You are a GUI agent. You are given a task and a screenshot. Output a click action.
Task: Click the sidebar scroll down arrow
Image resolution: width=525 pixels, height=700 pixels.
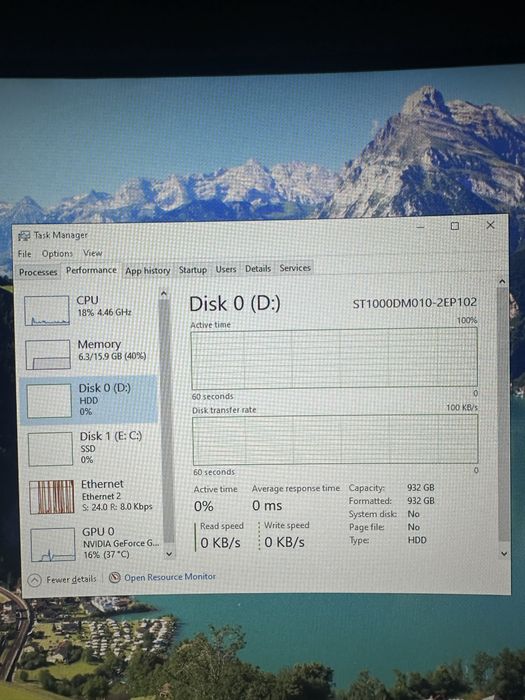[x=169, y=554]
